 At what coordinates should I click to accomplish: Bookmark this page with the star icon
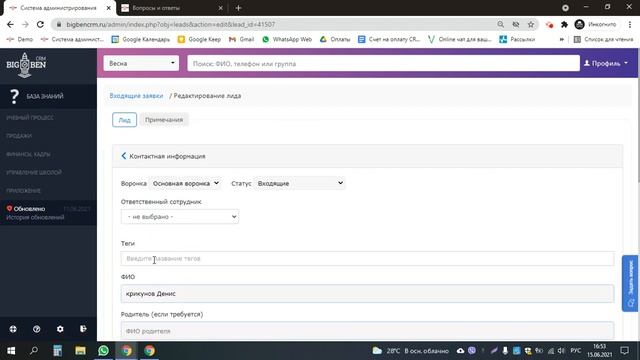(x=531, y=24)
